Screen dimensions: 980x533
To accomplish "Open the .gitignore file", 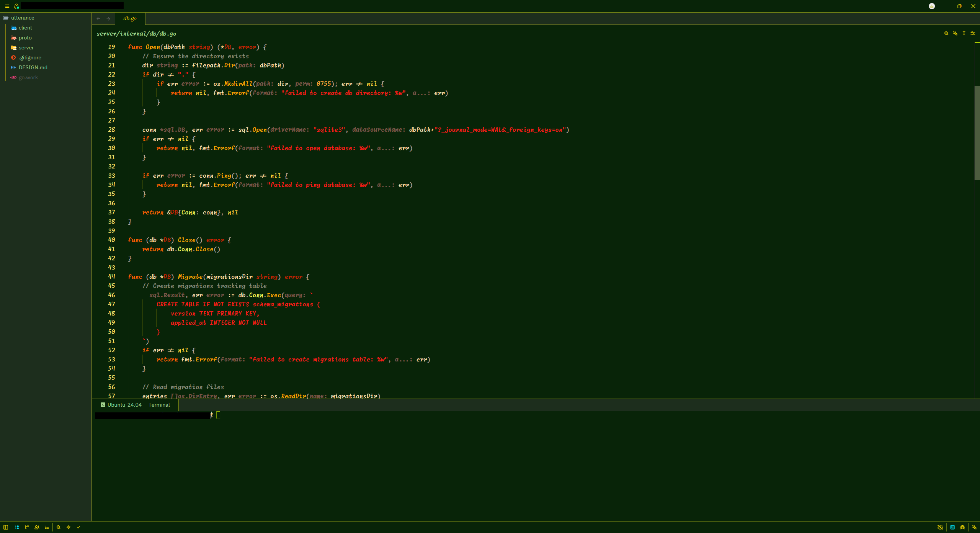I will 46,57.
